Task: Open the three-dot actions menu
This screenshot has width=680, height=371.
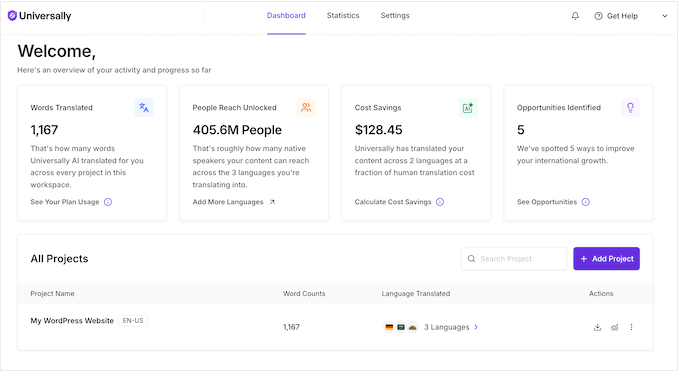Action: pos(631,327)
